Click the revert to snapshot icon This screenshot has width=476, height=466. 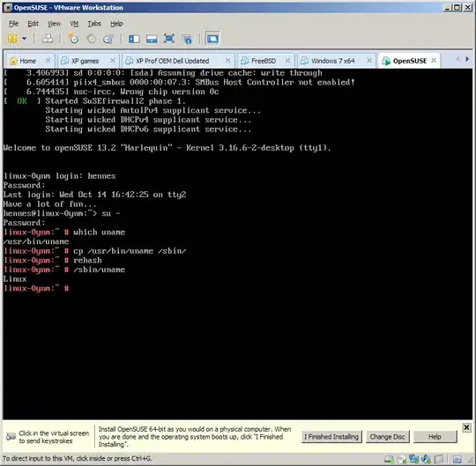pos(91,39)
